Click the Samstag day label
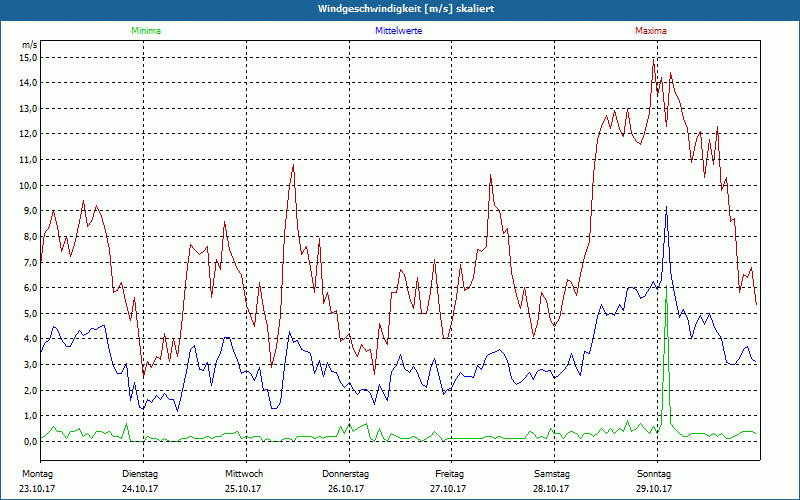The image size is (800, 500). click(x=552, y=474)
